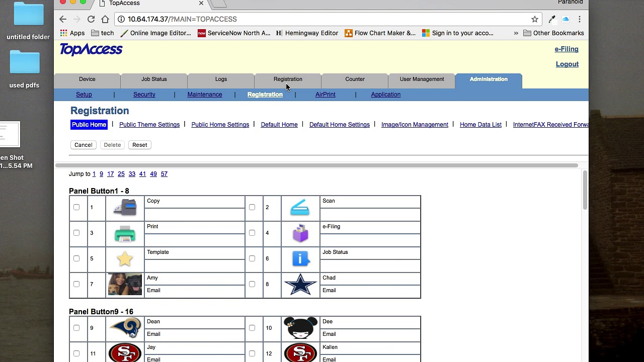Select the checkbox for button 8 Chad
The image size is (644, 362).
tap(252, 284)
